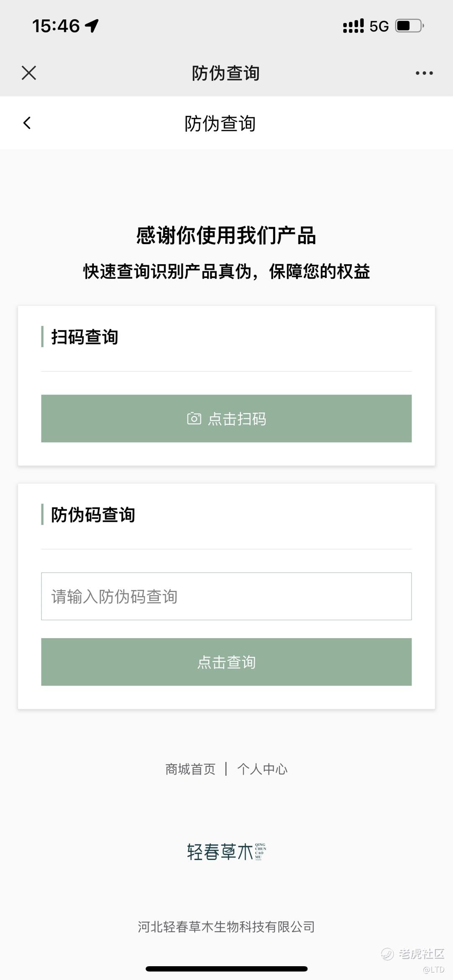Tap the 轻春草木 brand logo
The height and width of the screenshot is (980, 453).
[x=226, y=851]
